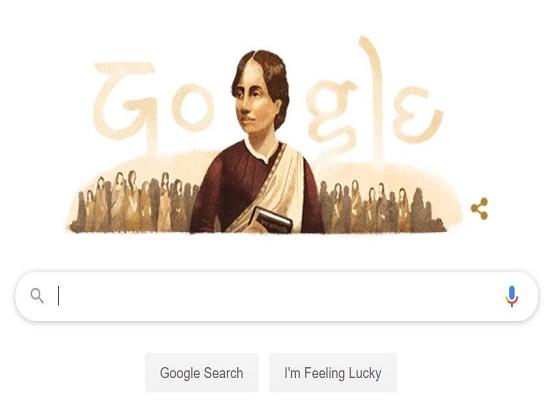
Task: Focus the Google search text box
Action: (x=276, y=296)
